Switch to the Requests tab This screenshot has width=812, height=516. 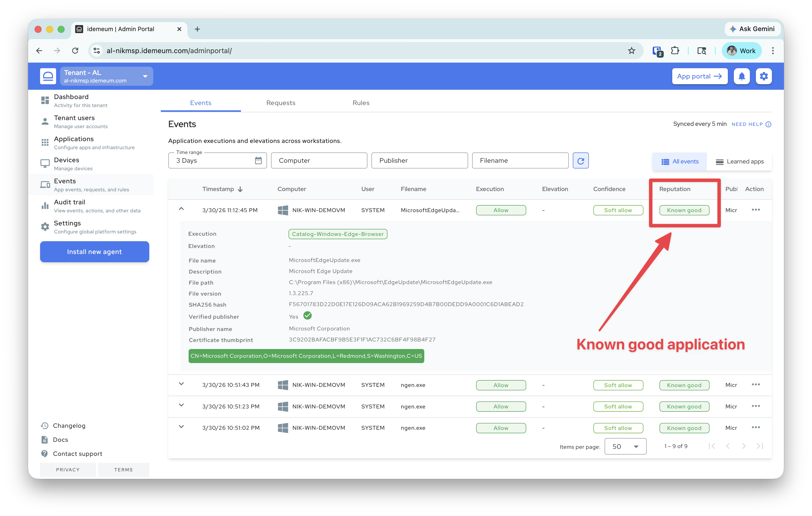point(281,103)
